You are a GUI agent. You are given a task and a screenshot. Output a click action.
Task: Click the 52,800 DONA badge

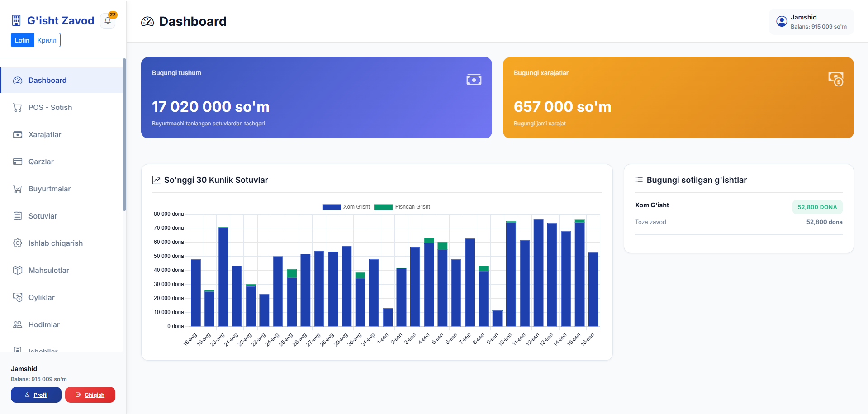[817, 207]
